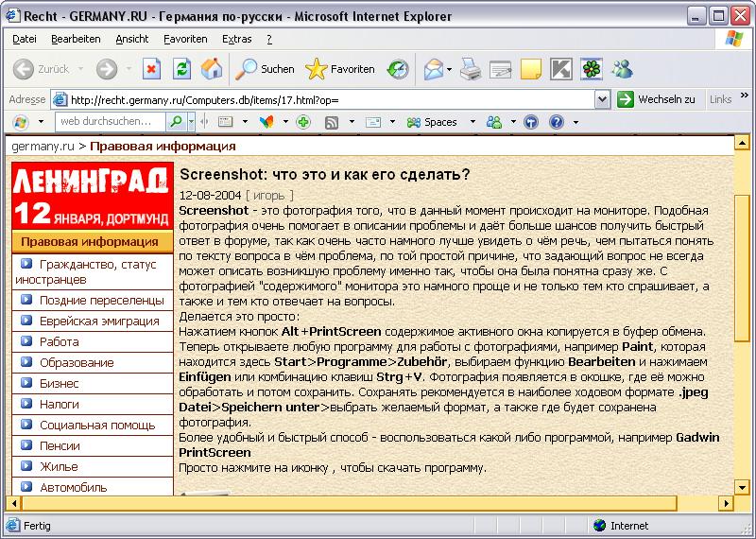Open the Suchen search panel
The width and height of the screenshot is (756, 539).
[265, 69]
